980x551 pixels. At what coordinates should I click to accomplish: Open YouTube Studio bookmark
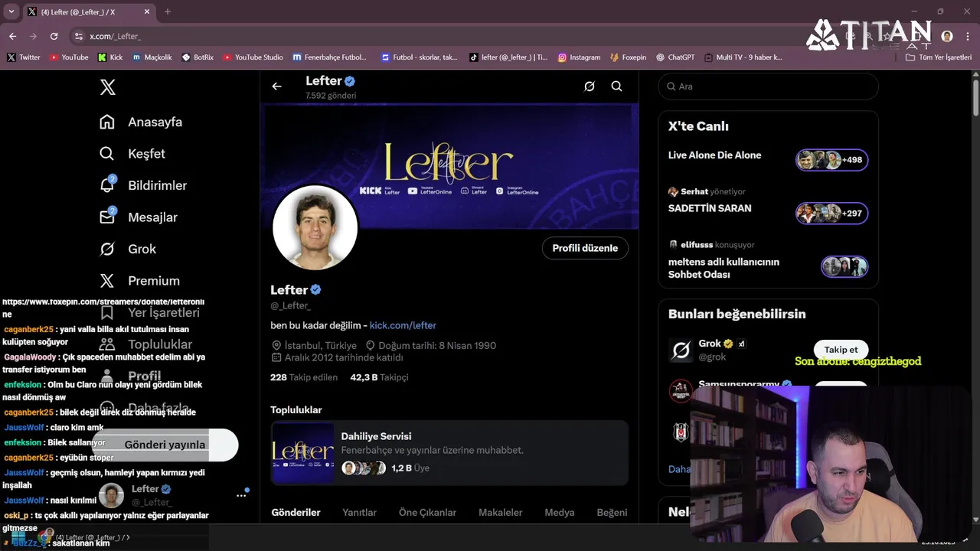point(253,57)
